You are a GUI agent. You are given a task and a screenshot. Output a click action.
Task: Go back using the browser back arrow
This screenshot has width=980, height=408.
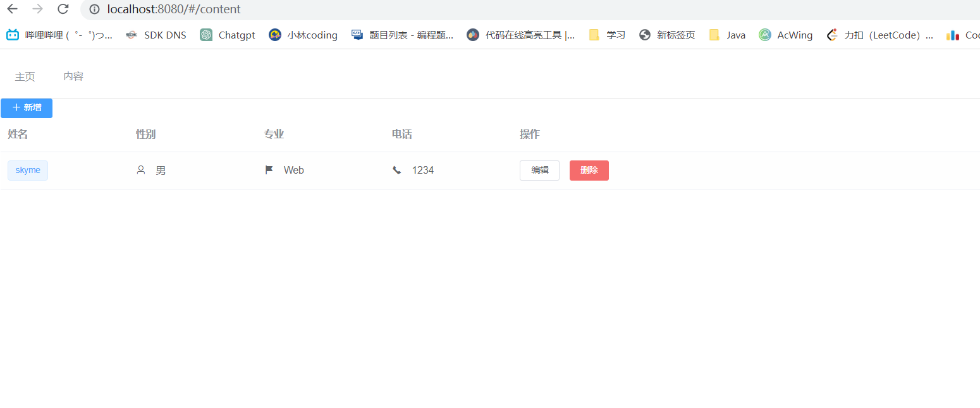12,9
